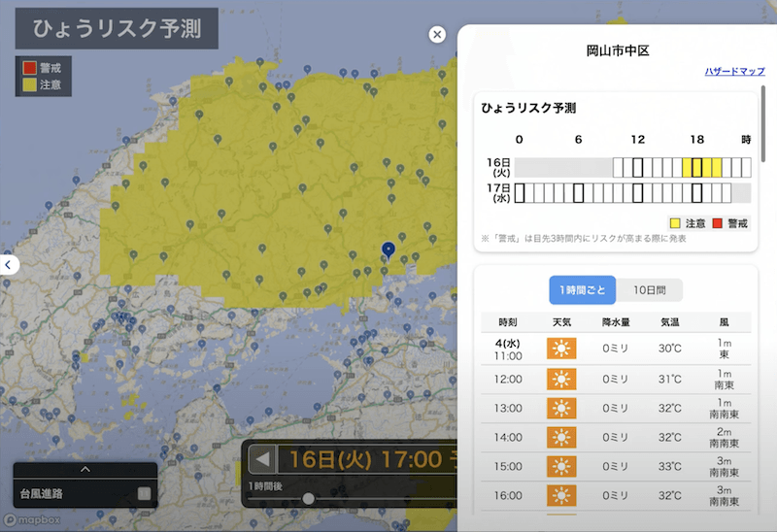Viewport: 777px width, 532px height.
Task: Open the ハザードマップ link
Action: [734, 72]
